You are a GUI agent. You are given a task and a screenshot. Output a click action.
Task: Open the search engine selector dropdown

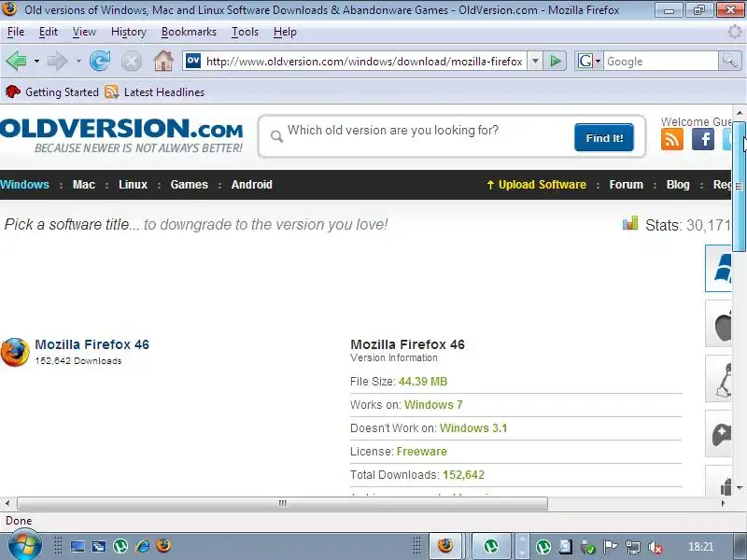click(589, 61)
